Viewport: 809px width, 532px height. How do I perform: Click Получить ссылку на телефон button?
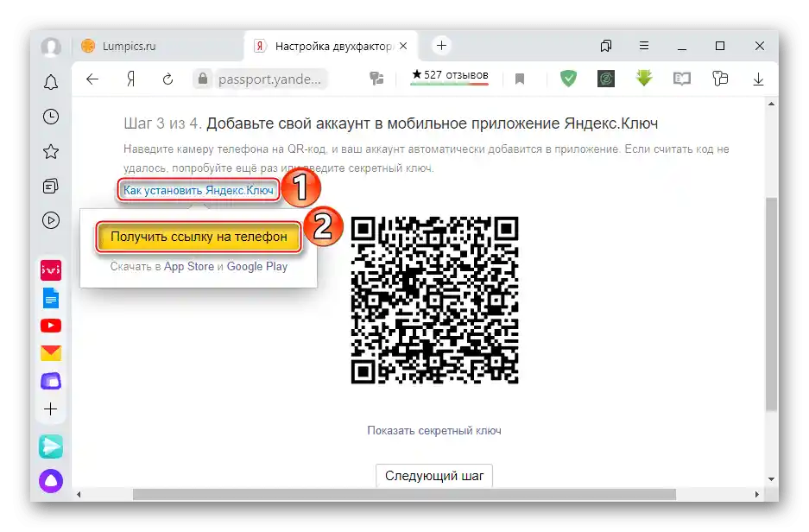[x=199, y=235]
